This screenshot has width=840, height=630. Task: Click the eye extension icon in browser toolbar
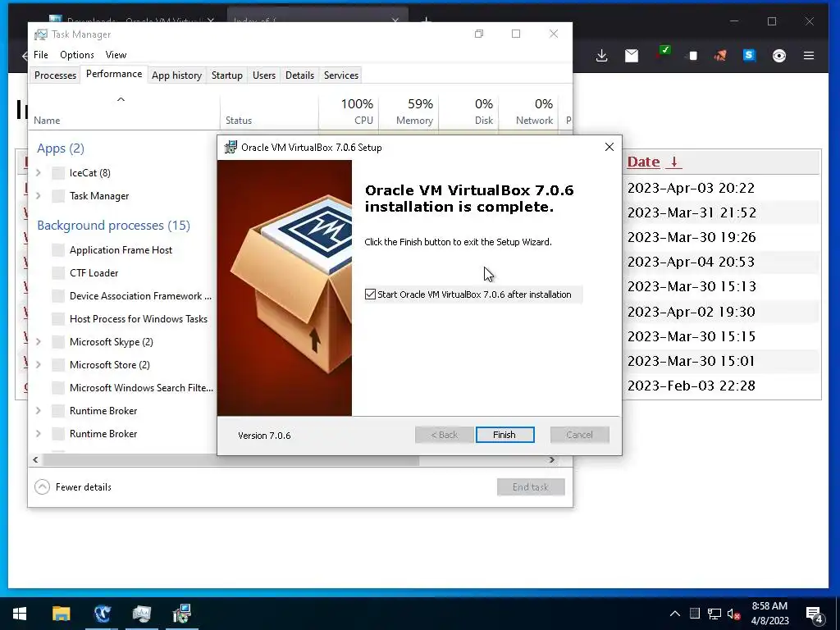tap(779, 56)
